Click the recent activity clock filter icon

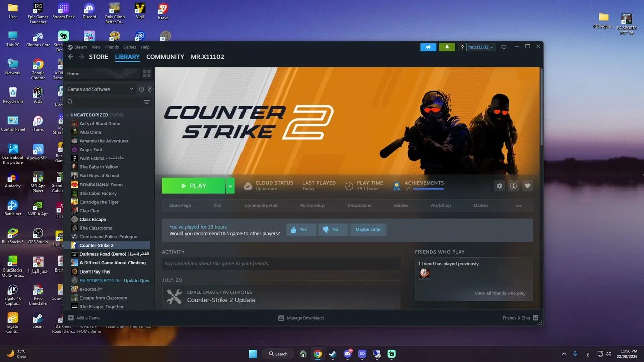(141, 89)
